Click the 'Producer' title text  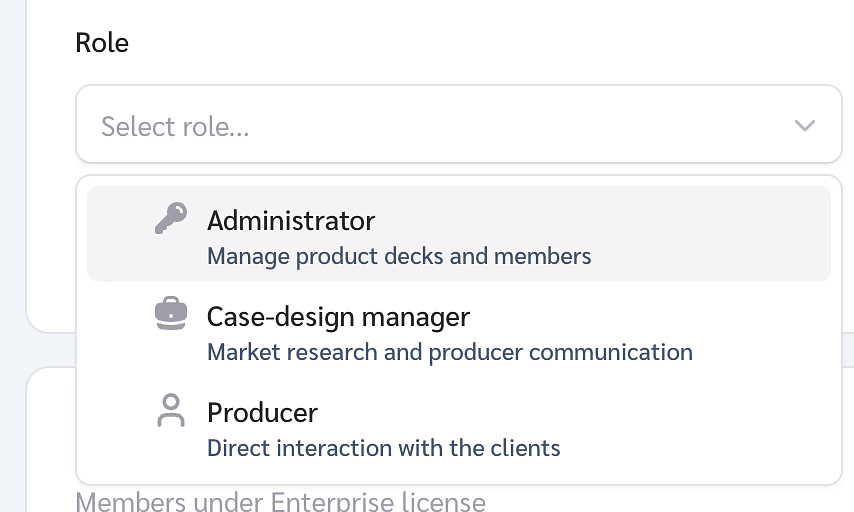click(262, 412)
